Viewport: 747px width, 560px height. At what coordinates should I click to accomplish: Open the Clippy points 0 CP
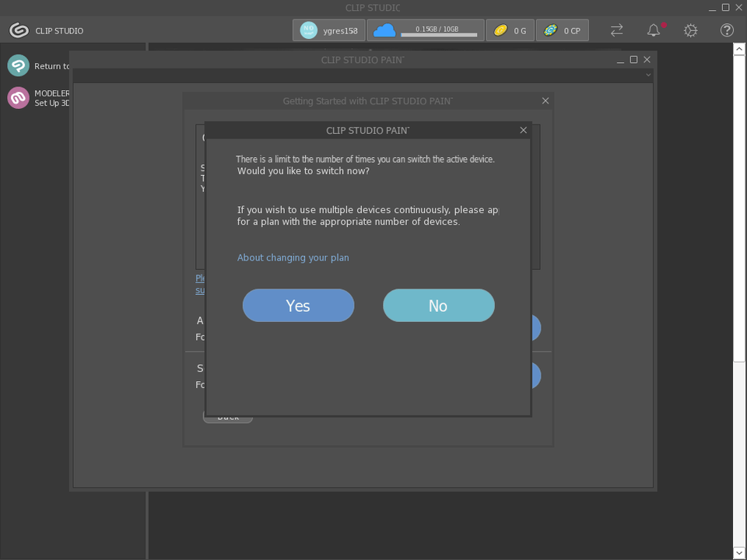pos(562,30)
